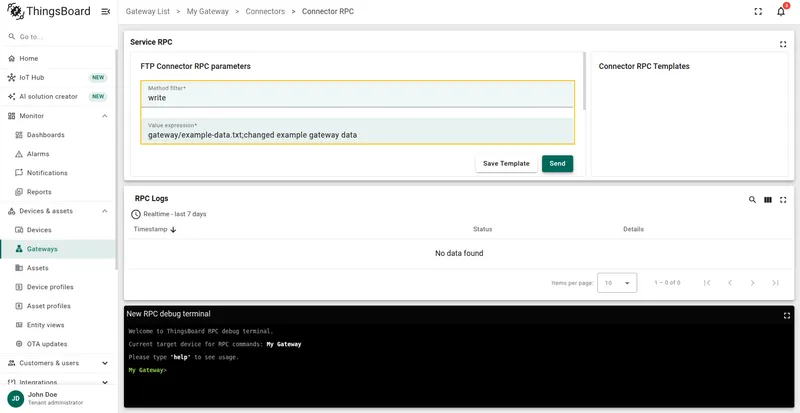Screen dimensions: 800x413
Task: Expand the Integrations chevron
Action: [105, 382]
